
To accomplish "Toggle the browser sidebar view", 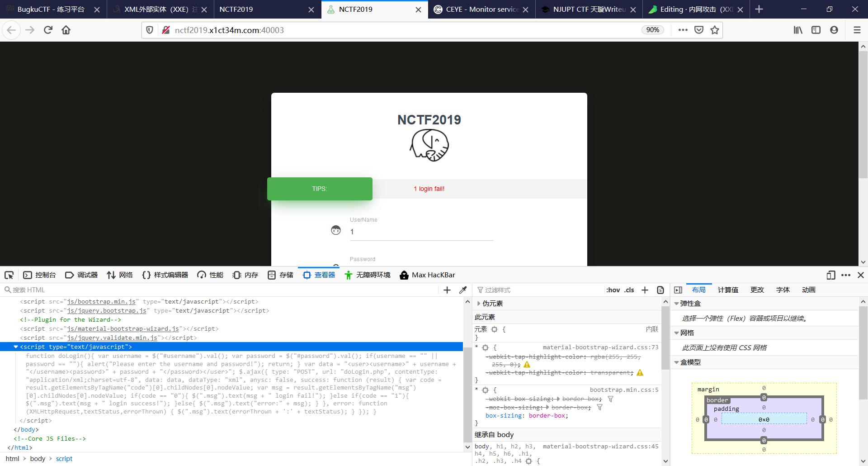I will 816,30.
